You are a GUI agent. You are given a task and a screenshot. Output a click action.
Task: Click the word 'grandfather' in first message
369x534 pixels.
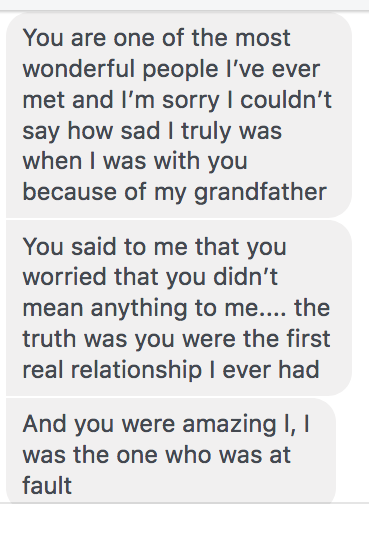tap(260, 192)
